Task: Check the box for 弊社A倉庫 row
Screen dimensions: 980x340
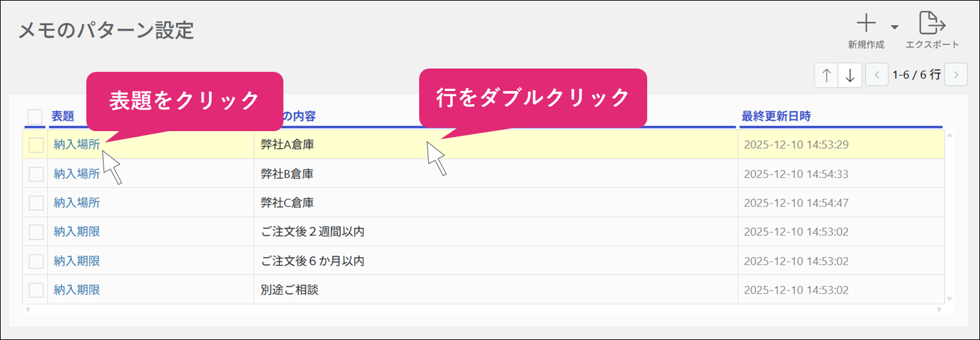Action: pos(36,145)
